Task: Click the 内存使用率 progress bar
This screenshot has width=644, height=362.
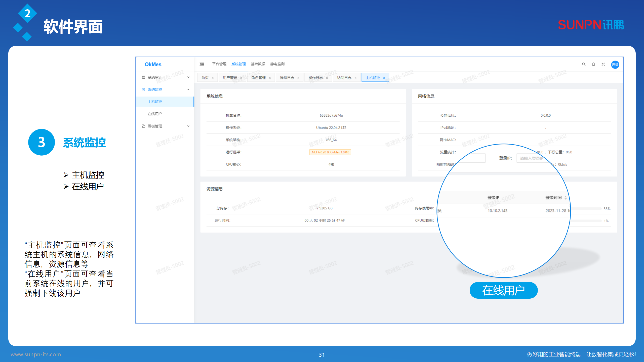Action: pos(586,209)
